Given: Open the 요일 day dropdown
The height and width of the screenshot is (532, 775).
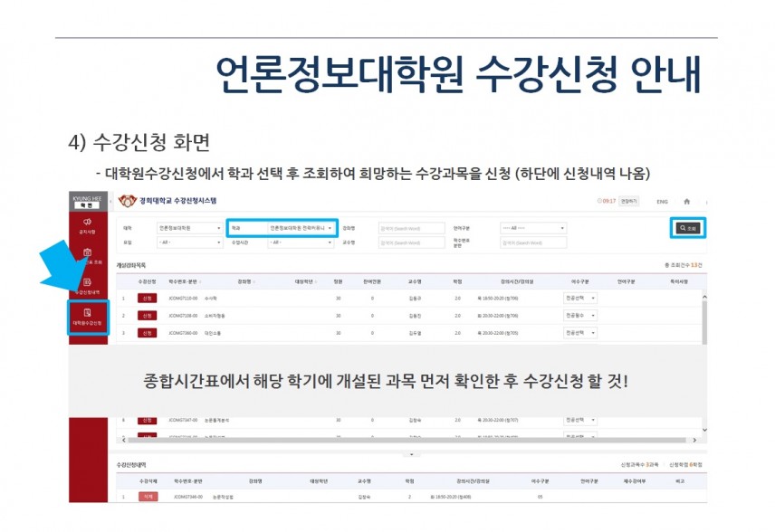Looking at the screenshot, I should pyautogui.click(x=189, y=242).
